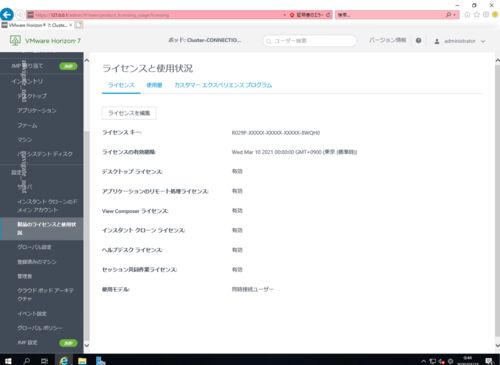Click the sidebar scroll-down arrow
Image resolution: width=500 pixels, height=365 pixels.
[87, 345]
